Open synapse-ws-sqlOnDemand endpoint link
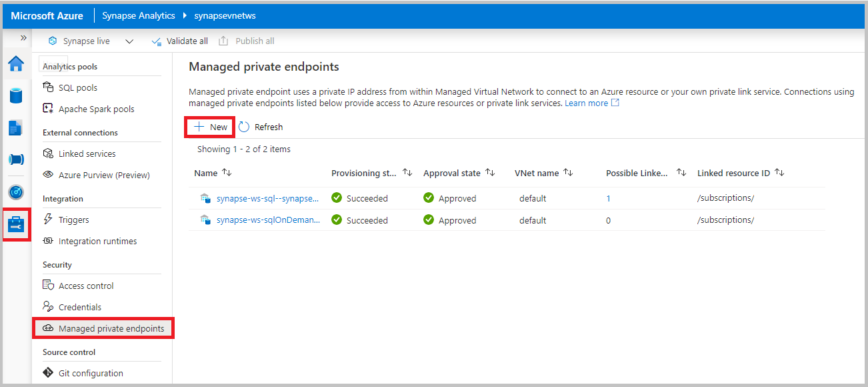The image size is (868, 387). tap(267, 220)
